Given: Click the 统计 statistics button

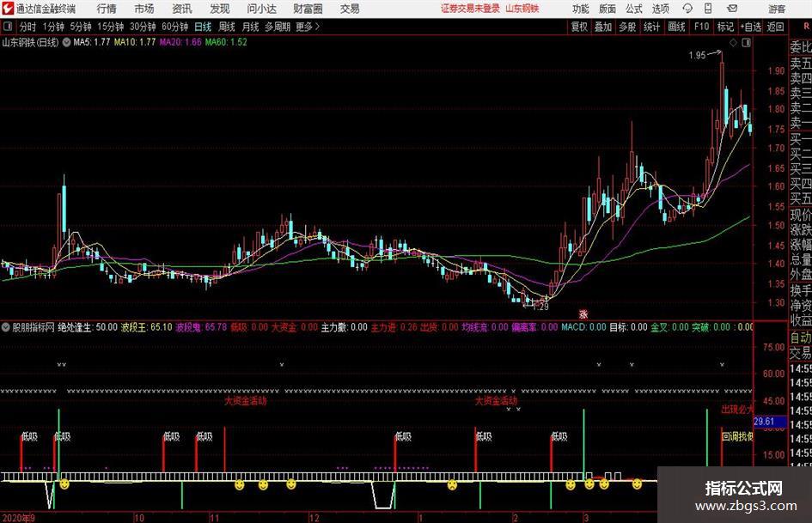Looking at the screenshot, I should (651, 27).
